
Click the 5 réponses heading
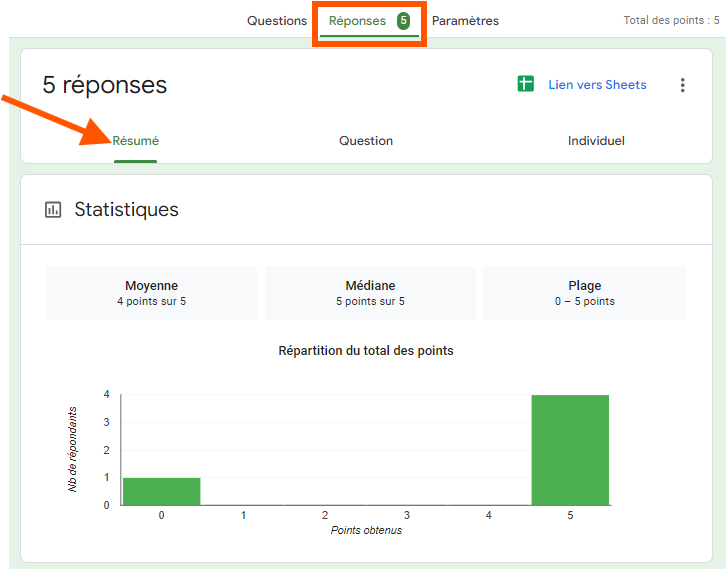click(105, 85)
